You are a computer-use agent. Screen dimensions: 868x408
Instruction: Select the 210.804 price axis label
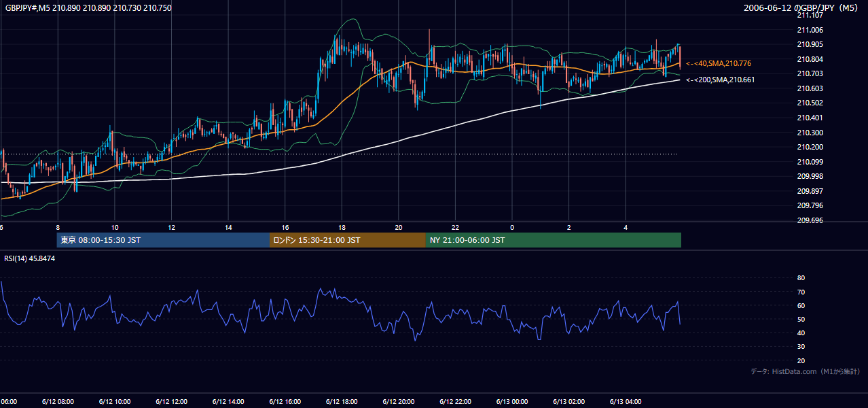[x=810, y=59]
